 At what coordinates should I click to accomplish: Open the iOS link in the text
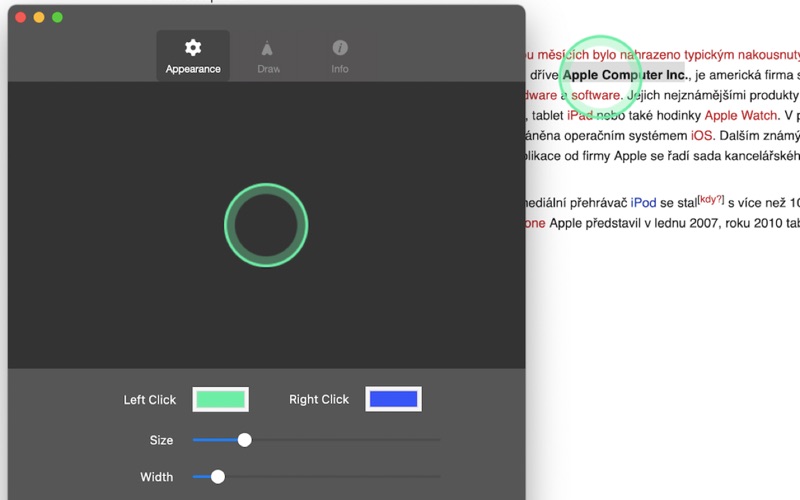click(x=702, y=135)
